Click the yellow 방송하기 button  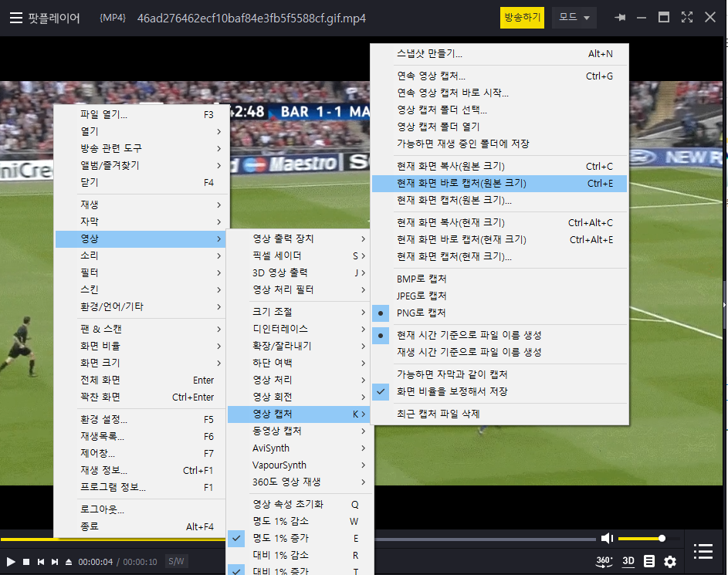click(523, 18)
